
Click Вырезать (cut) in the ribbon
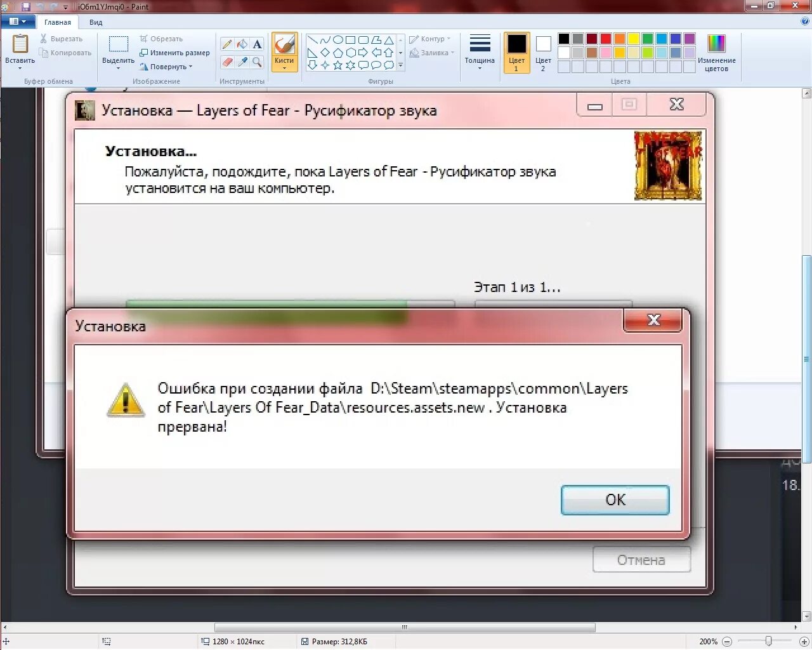(62, 39)
